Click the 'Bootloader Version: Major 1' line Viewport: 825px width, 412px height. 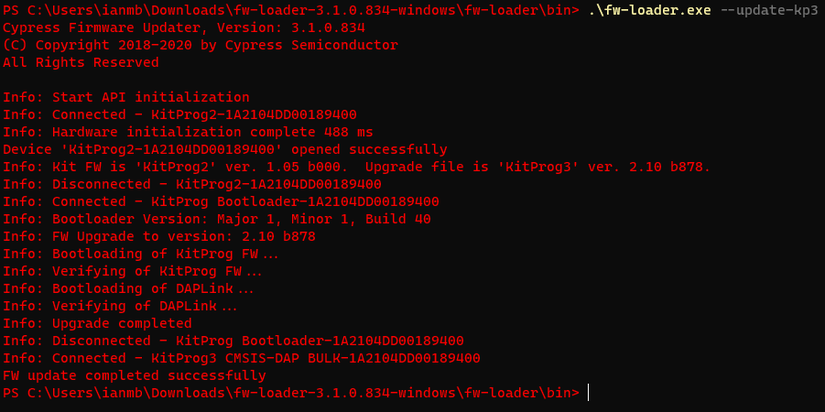[x=217, y=219]
